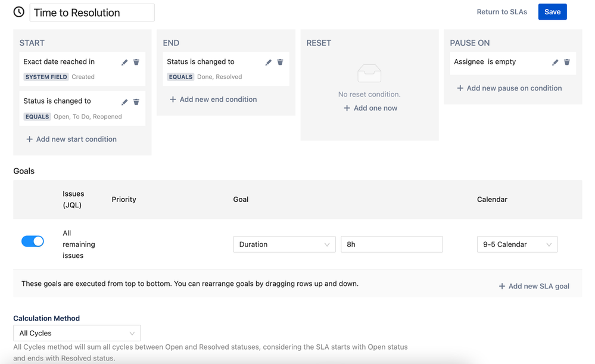Viewport: 595px width, 364px height.
Task: Open the Duration goal type dropdown
Action: pos(284,244)
